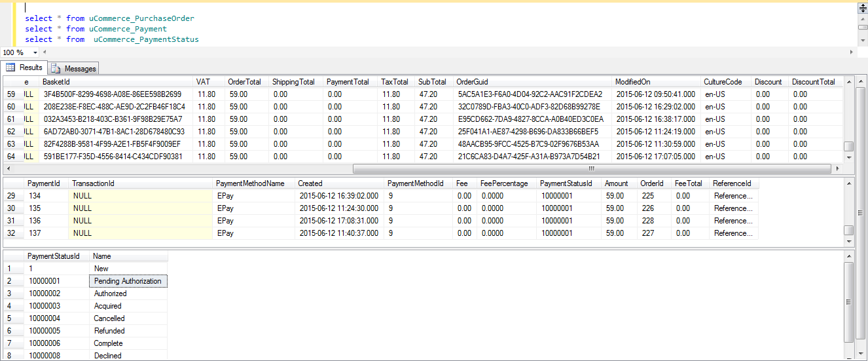Click the Declined status name cell
This screenshot has width=868, height=361.
[x=128, y=356]
